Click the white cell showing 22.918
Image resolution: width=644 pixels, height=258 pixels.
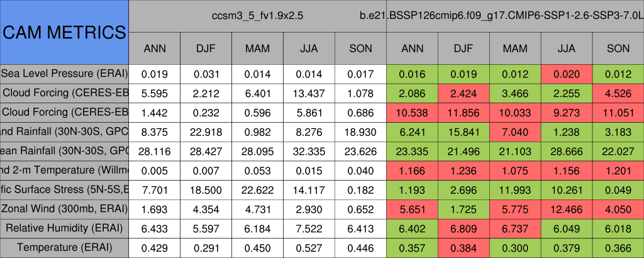pyautogui.click(x=206, y=132)
